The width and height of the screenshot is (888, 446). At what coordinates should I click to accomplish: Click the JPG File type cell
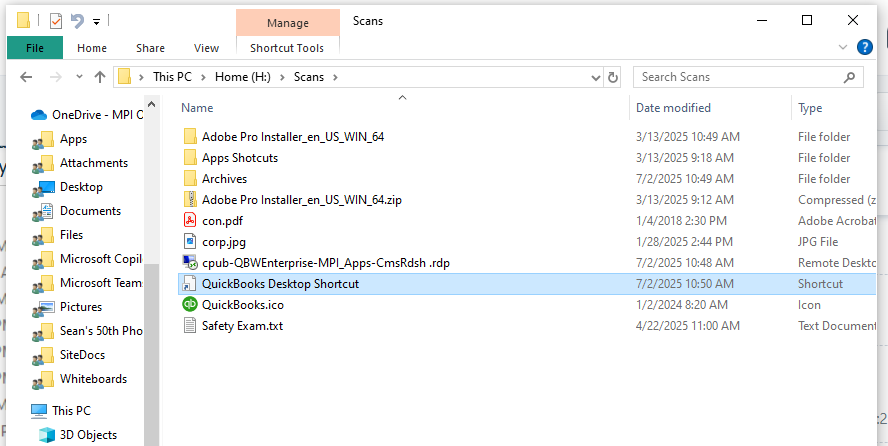click(x=818, y=242)
